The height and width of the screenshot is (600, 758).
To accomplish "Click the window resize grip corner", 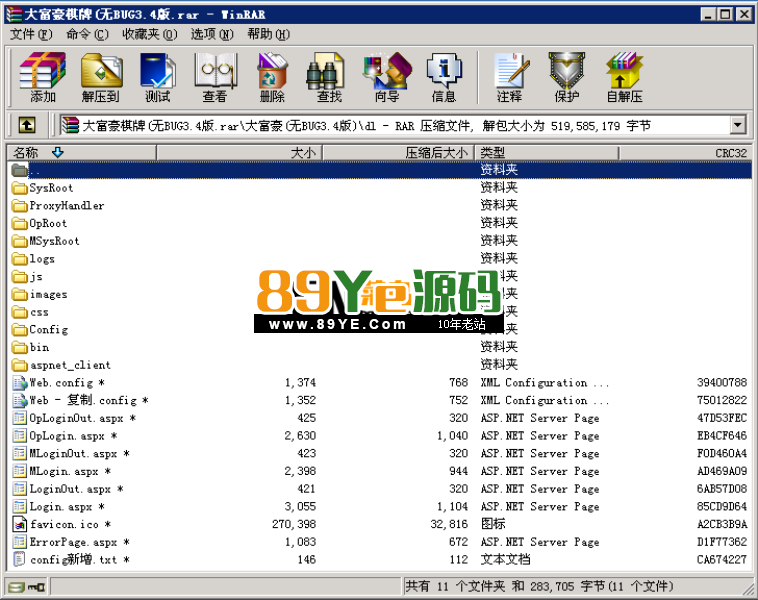I will [748, 590].
